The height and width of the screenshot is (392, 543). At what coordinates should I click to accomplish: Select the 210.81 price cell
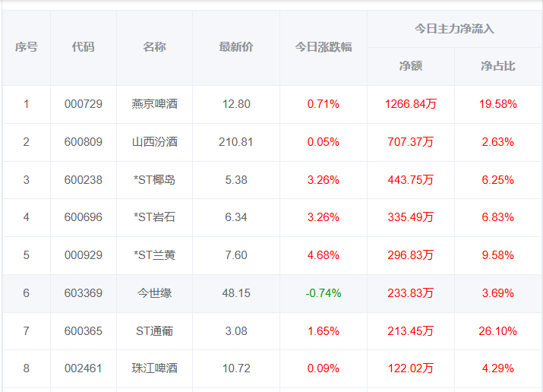point(236,142)
